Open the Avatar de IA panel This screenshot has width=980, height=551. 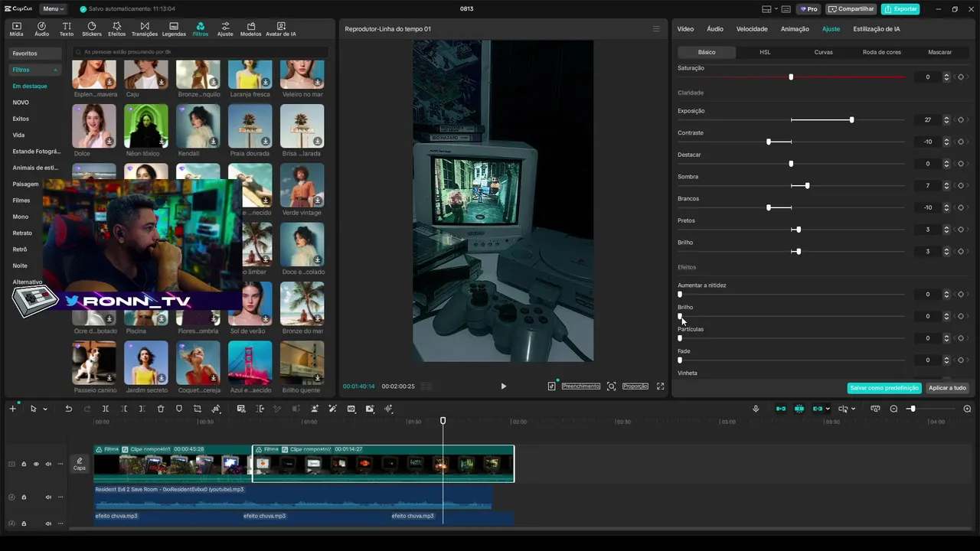click(x=281, y=29)
